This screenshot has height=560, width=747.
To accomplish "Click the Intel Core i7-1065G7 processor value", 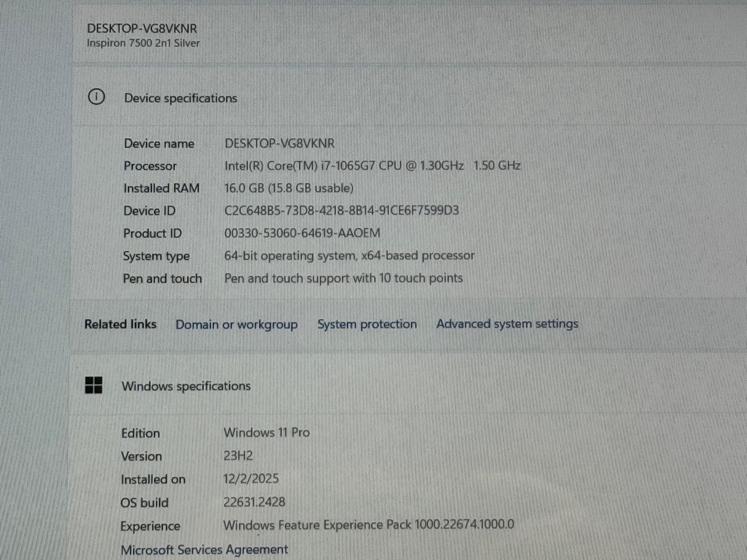I will (373, 166).
